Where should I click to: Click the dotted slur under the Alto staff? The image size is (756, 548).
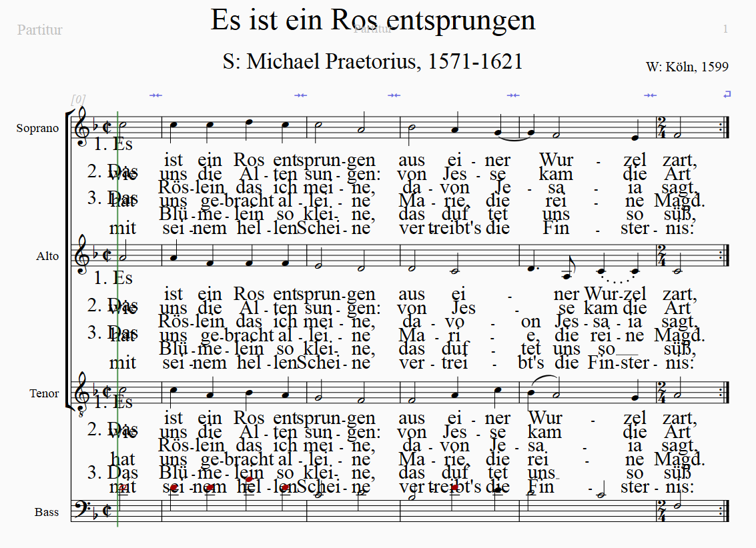618,279
